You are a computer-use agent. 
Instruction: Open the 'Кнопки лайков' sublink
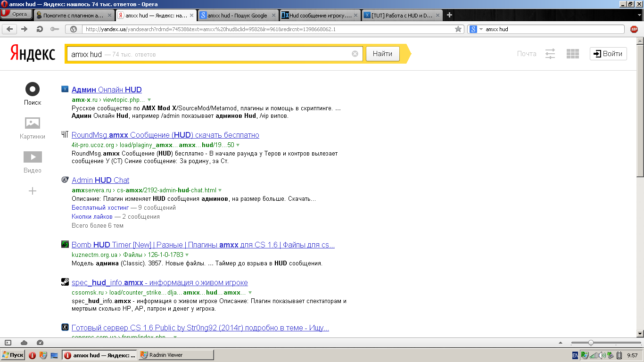pos(92,217)
